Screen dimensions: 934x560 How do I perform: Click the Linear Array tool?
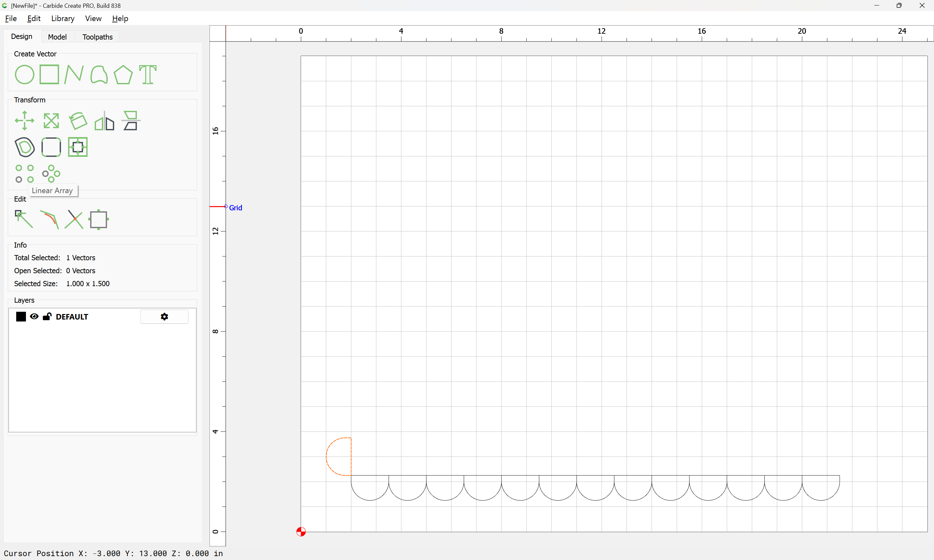click(x=24, y=174)
